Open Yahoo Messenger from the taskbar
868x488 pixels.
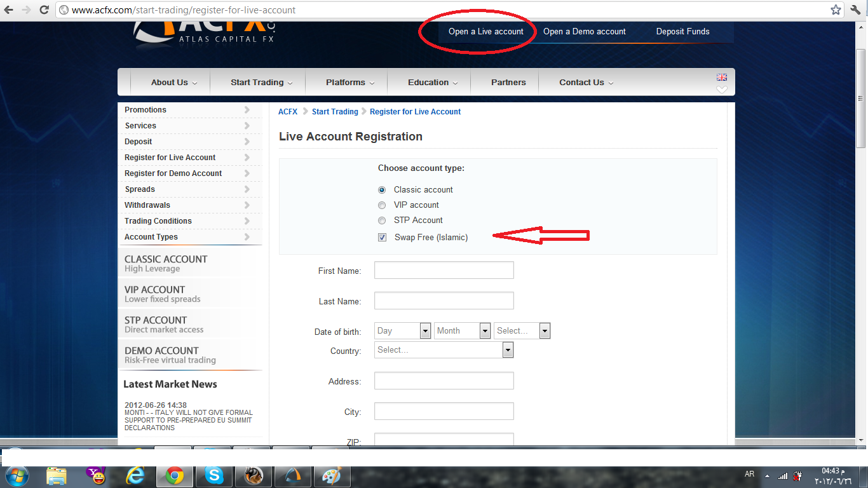[96, 475]
